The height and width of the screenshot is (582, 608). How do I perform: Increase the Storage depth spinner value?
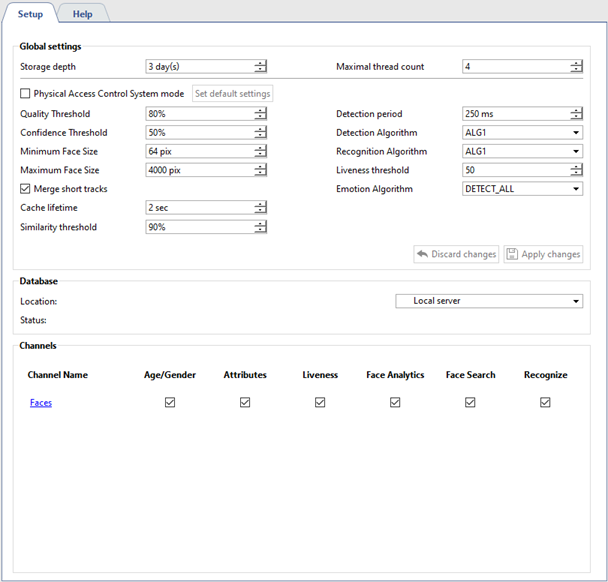tap(260, 63)
